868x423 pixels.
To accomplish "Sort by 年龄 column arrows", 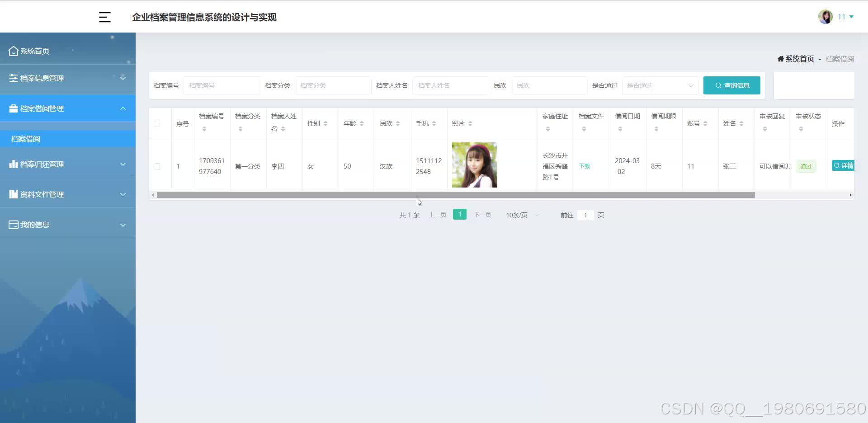I will click(x=362, y=124).
